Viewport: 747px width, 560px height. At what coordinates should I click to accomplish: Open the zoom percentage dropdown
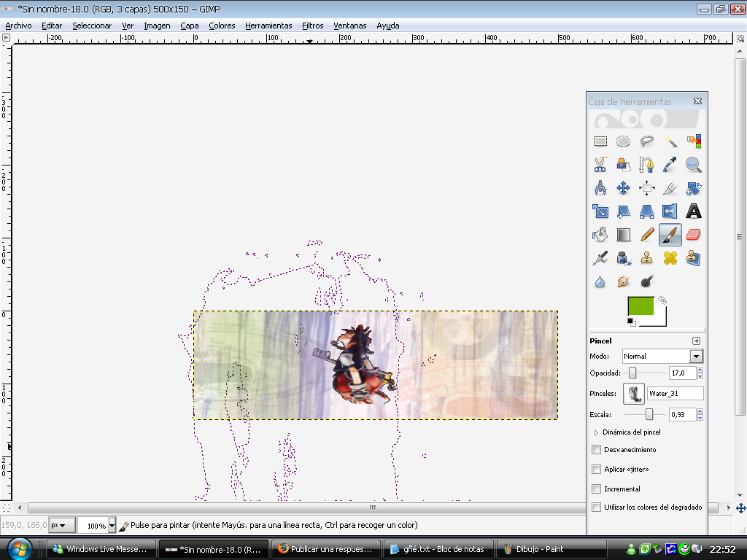(112, 525)
